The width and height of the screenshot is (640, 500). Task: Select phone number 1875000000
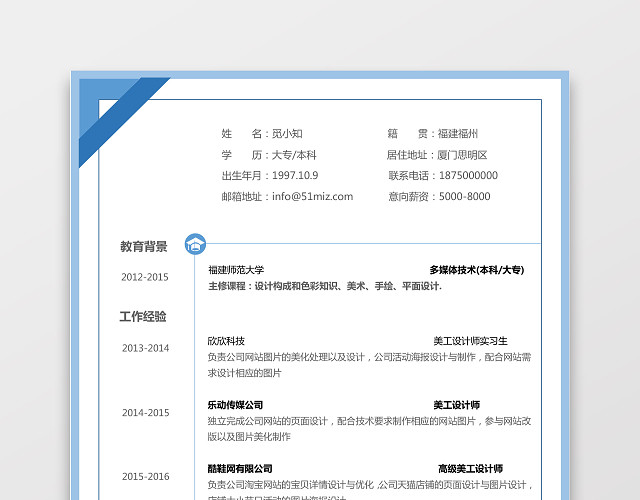[468, 176]
